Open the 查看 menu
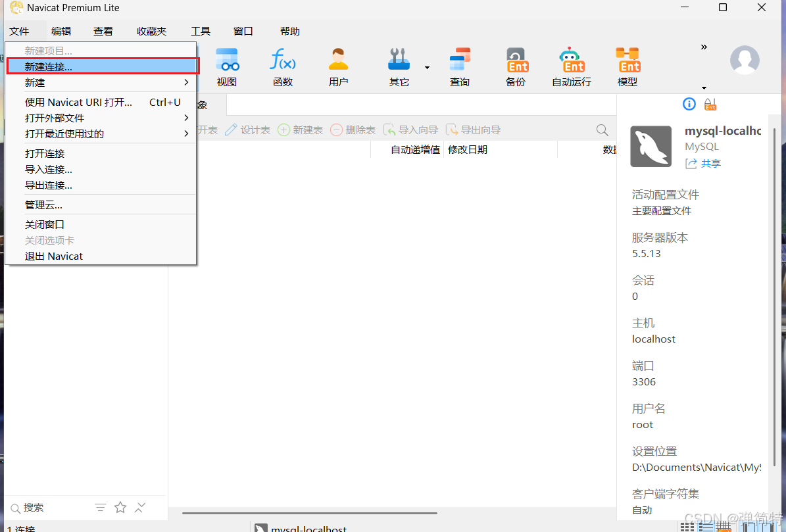The height and width of the screenshot is (532, 786). [x=103, y=31]
